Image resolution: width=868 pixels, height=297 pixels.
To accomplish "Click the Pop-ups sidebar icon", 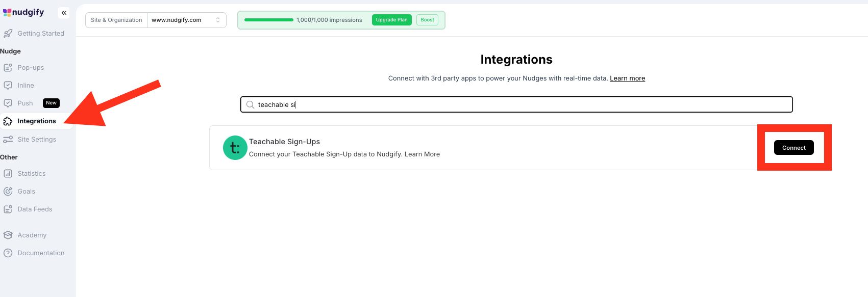I will (8, 68).
